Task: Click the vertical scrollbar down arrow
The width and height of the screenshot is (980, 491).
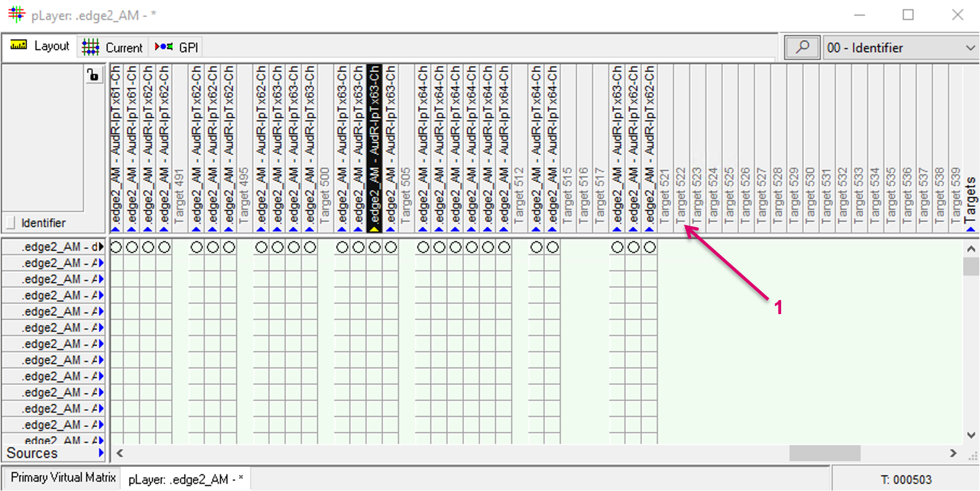Action: [x=971, y=435]
